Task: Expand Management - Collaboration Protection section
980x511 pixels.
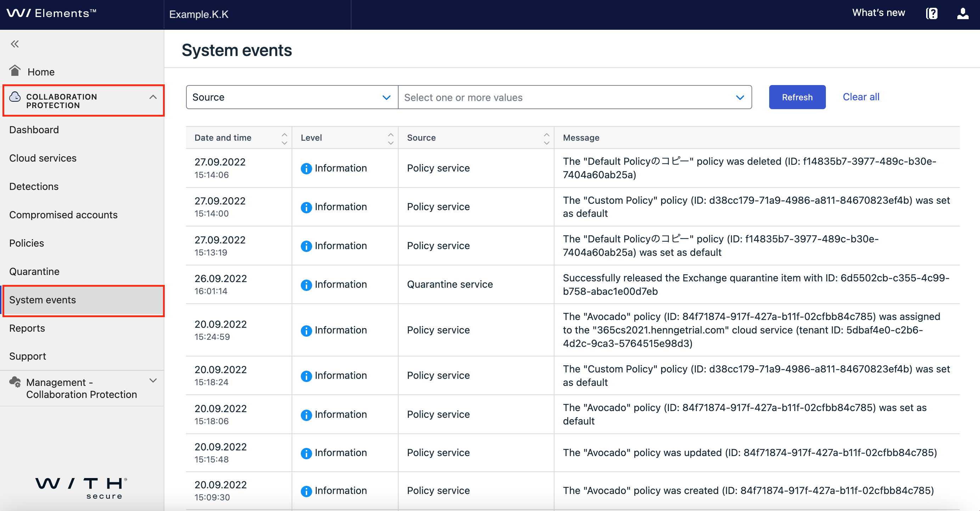Action: (153, 381)
